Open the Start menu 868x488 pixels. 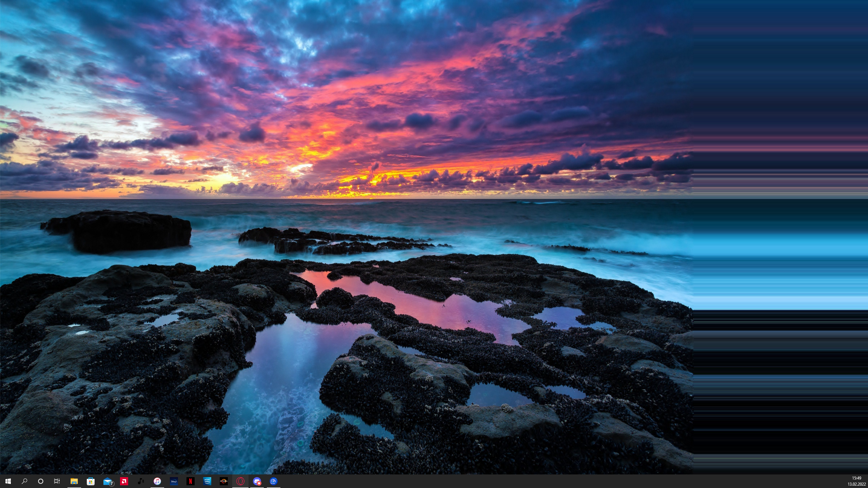(x=8, y=481)
